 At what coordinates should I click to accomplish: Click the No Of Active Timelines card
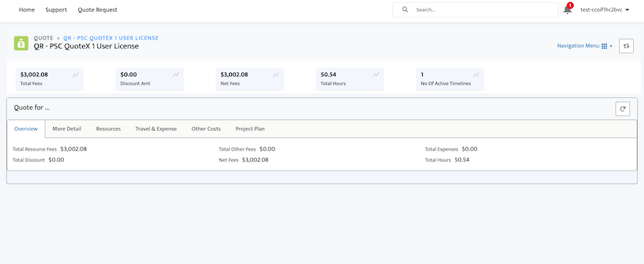[450, 79]
